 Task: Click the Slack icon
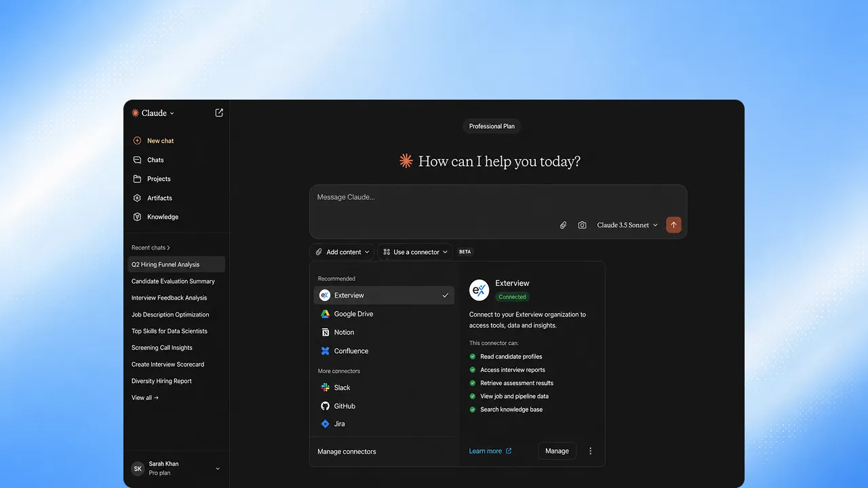(325, 388)
